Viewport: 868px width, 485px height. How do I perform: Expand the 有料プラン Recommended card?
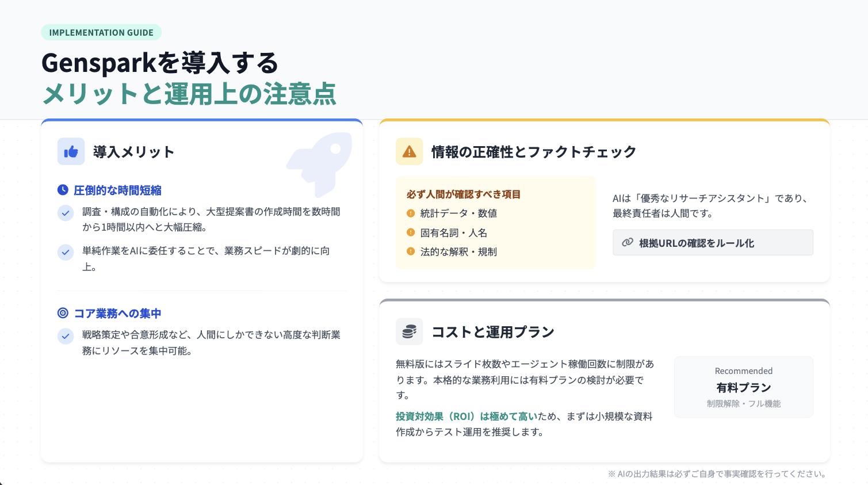pyautogui.click(x=743, y=387)
